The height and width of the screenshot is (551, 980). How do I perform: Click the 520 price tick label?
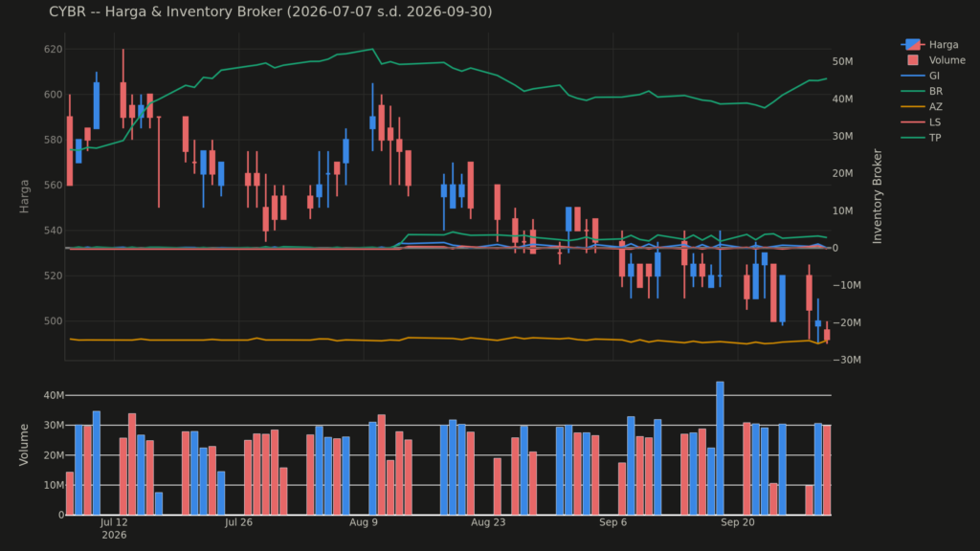(x=54, y=275)
